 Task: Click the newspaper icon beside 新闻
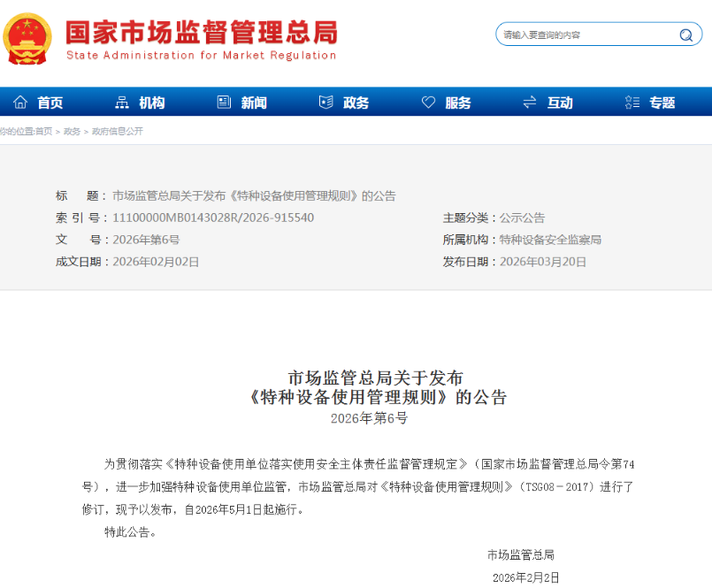click(x=224, y=103)
